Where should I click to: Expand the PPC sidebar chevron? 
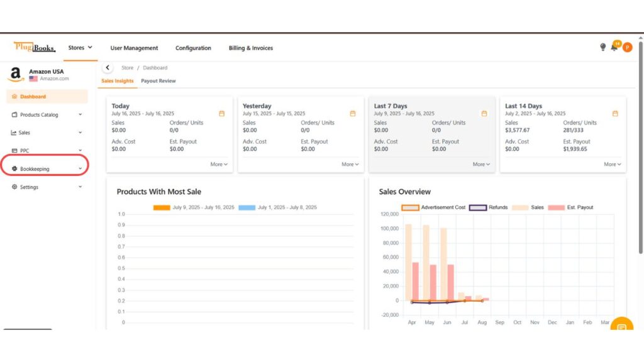pyautogui.click(x=80, y=151)
